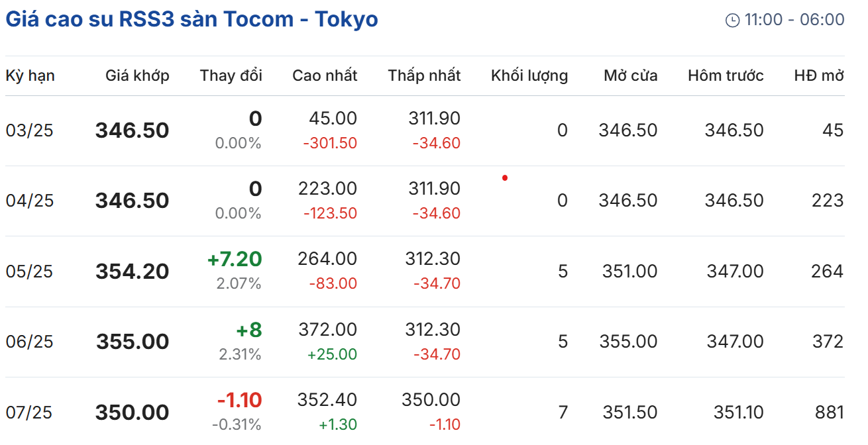The image size is (868, 445).
Task: Click the Thay đổi column header
Action: [x=231, y=75]
